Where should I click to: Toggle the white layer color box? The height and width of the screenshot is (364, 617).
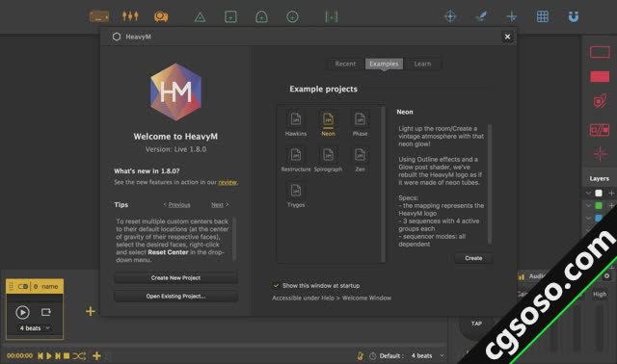coord(599,193)
